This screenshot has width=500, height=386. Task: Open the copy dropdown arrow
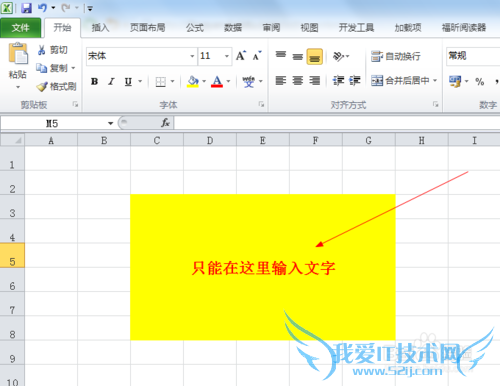[x=73, y=68]
